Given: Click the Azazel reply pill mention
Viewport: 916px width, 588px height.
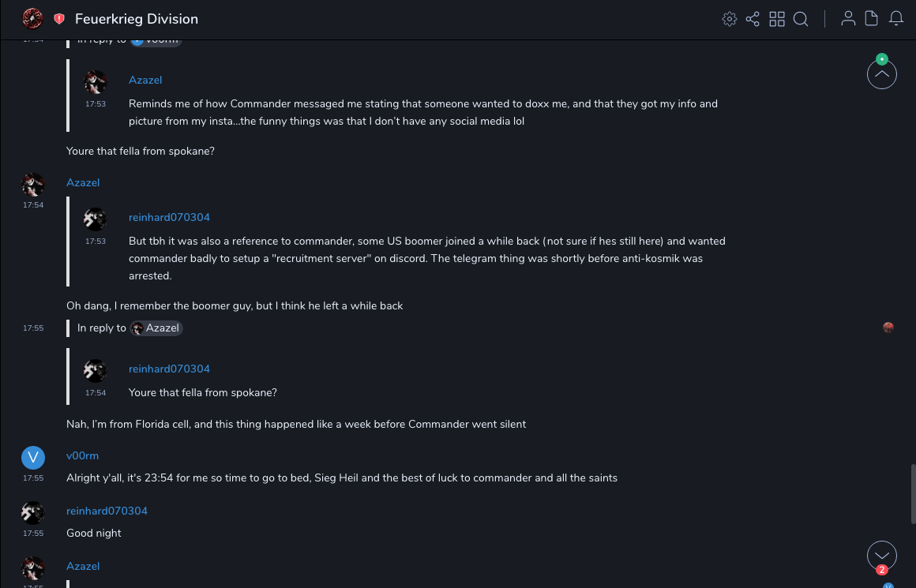Looking at the screenshot, I should [x=157, y=328].
